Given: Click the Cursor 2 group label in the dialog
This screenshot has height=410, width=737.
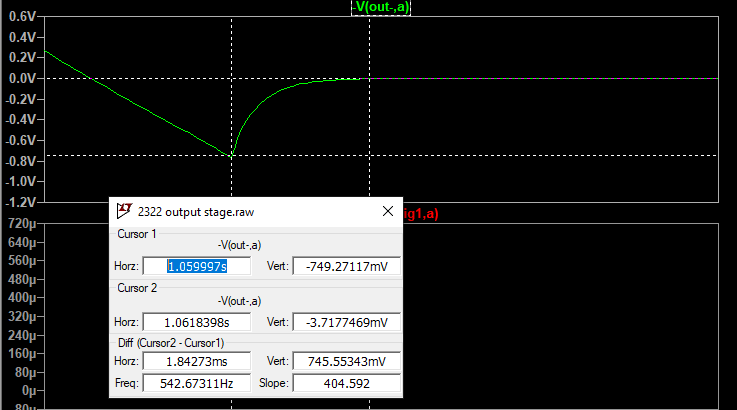Looking at the screenshot, I should (137, 288).
